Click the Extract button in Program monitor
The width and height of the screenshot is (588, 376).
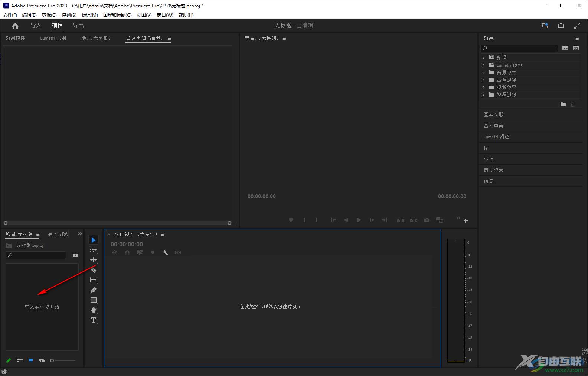point(414,220)
